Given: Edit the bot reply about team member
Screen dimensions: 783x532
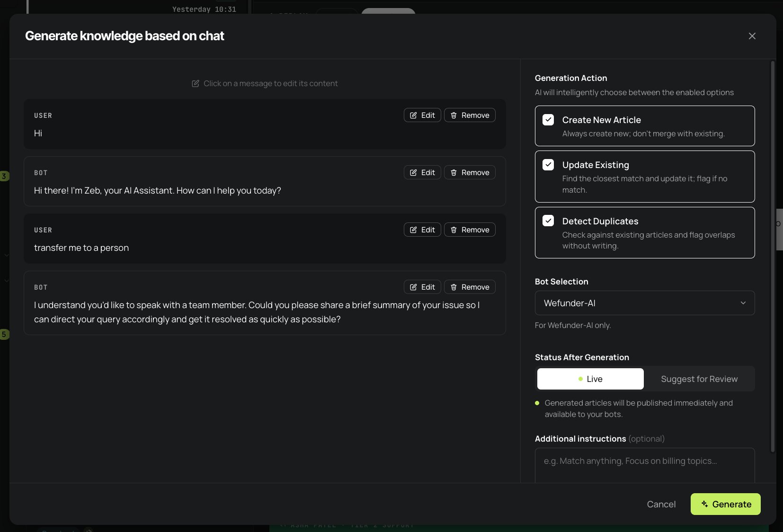Looking at the screenshot, I should coord(422,287).
